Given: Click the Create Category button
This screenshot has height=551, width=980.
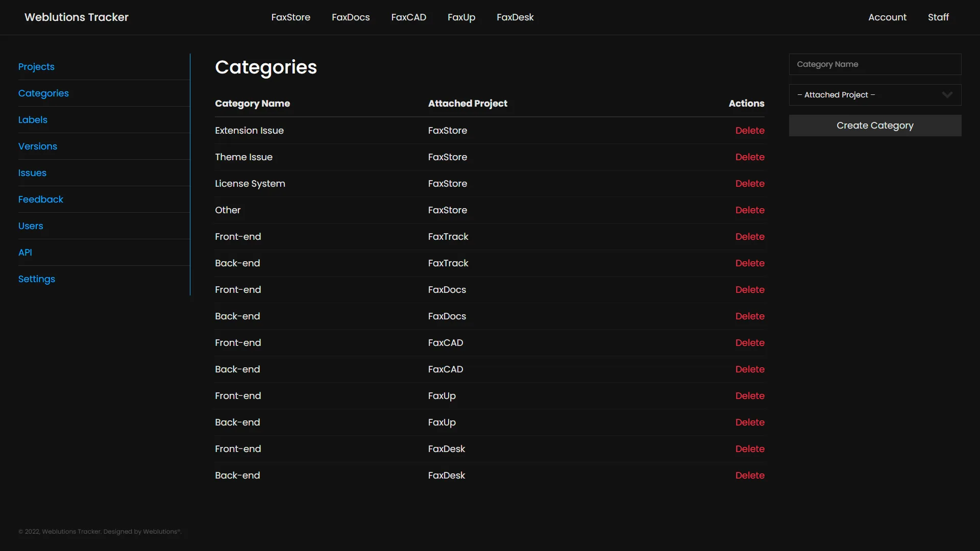Looking at the screenshot, I should point(874,125).
